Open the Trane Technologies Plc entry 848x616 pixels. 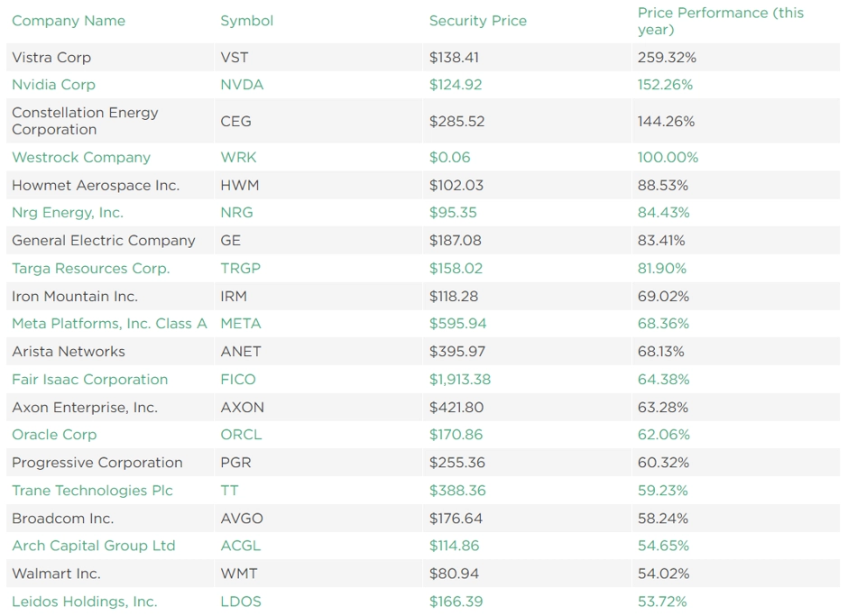coord(92,490)
